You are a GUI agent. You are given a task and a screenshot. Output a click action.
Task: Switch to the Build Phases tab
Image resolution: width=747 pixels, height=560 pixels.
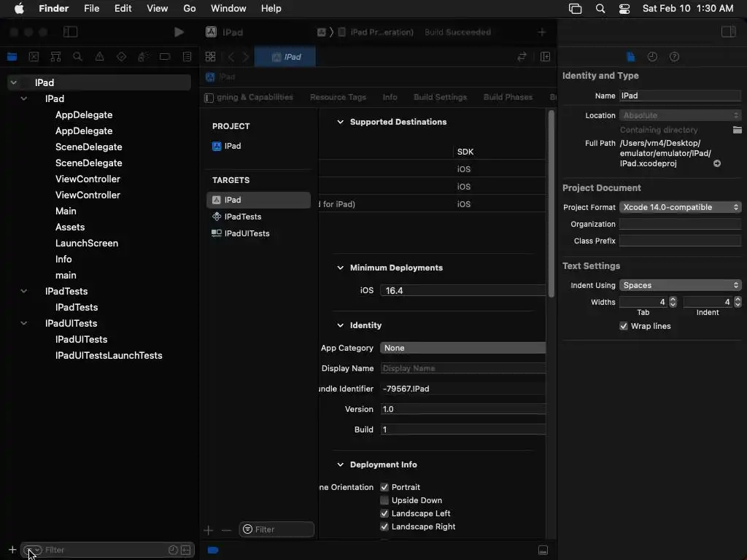tap(508, 97)
